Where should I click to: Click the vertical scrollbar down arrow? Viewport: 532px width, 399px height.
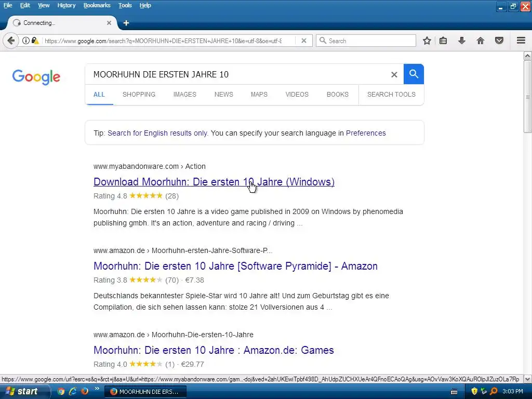coord(528,379)
